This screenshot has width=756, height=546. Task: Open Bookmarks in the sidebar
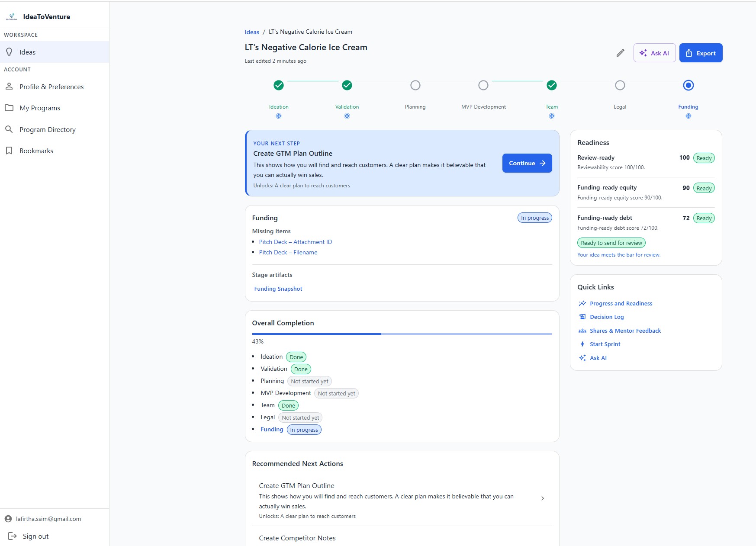coord(55,151)
